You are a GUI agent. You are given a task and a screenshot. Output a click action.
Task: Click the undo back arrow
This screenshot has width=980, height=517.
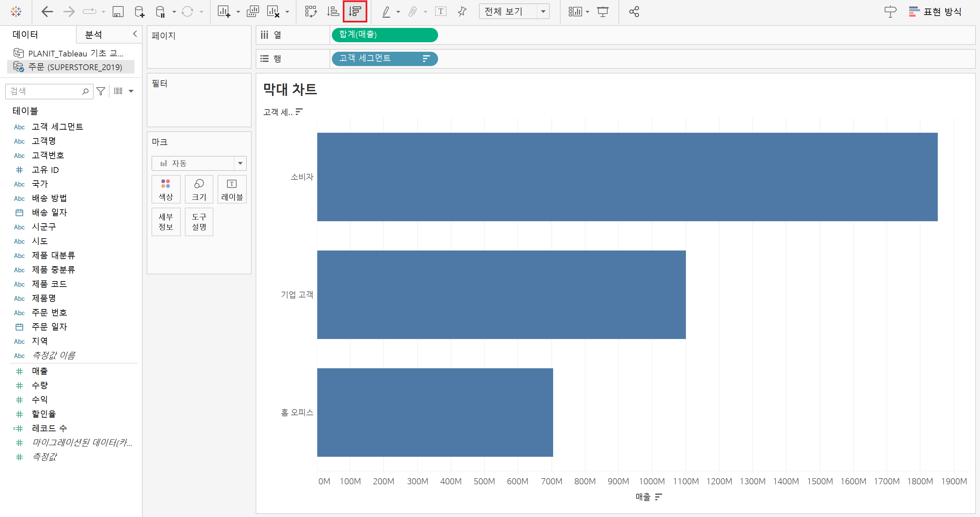[47, 12]
